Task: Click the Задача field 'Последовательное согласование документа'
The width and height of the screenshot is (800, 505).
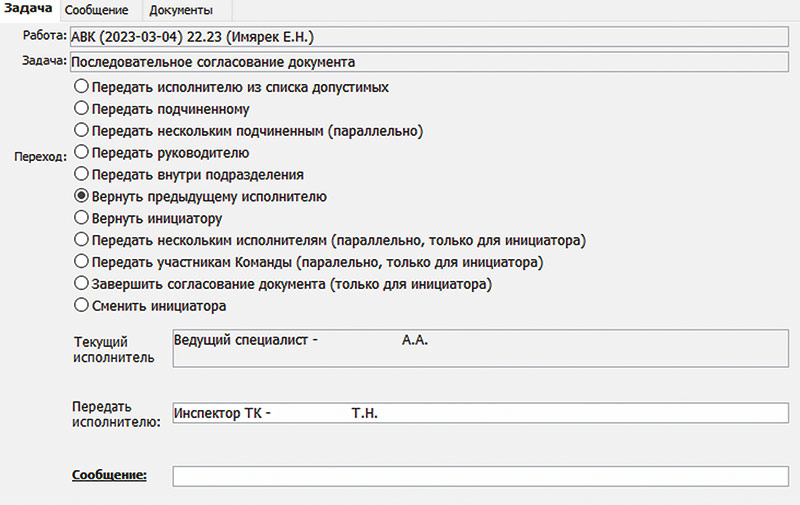Action: 430,62
